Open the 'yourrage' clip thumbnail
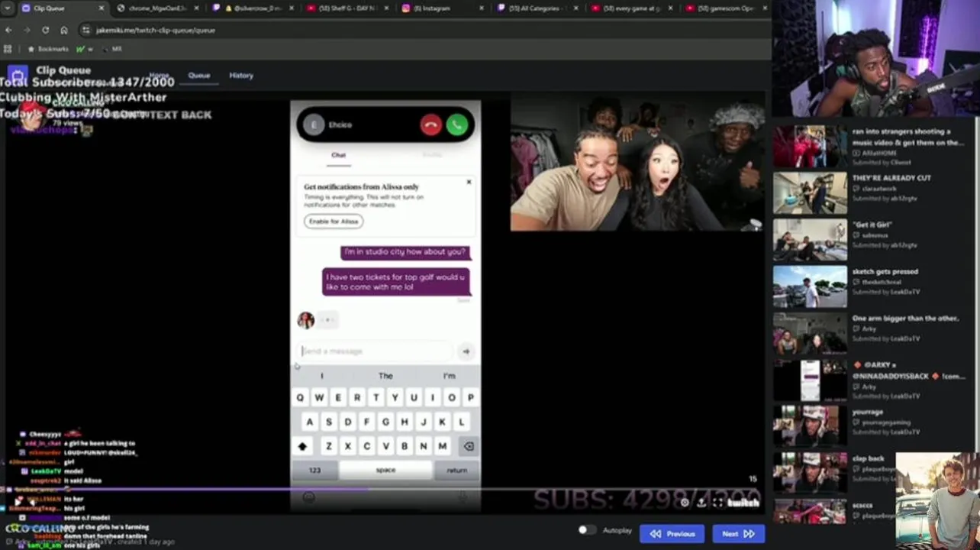Viewport: 980px width, 550px height. [x=810, y=426]
